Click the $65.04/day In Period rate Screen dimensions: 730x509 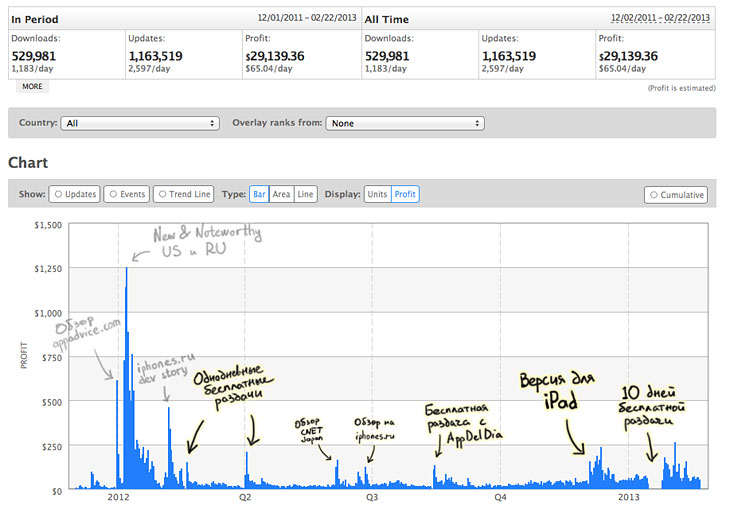point(269,68)
